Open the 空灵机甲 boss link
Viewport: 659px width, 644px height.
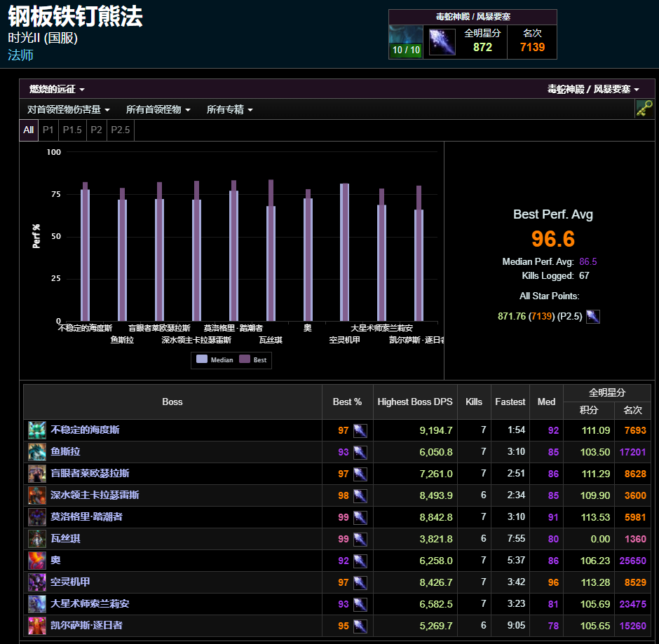[70, 582]
